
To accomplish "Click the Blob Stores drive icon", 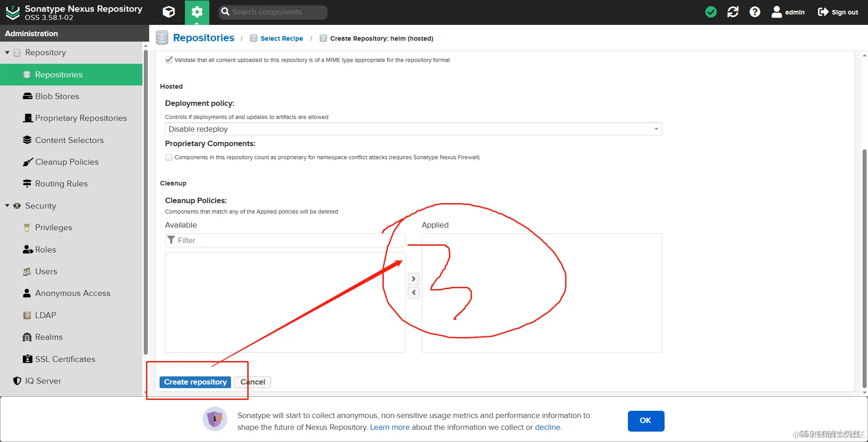I will pyautogui.click(x=27, y=96).
